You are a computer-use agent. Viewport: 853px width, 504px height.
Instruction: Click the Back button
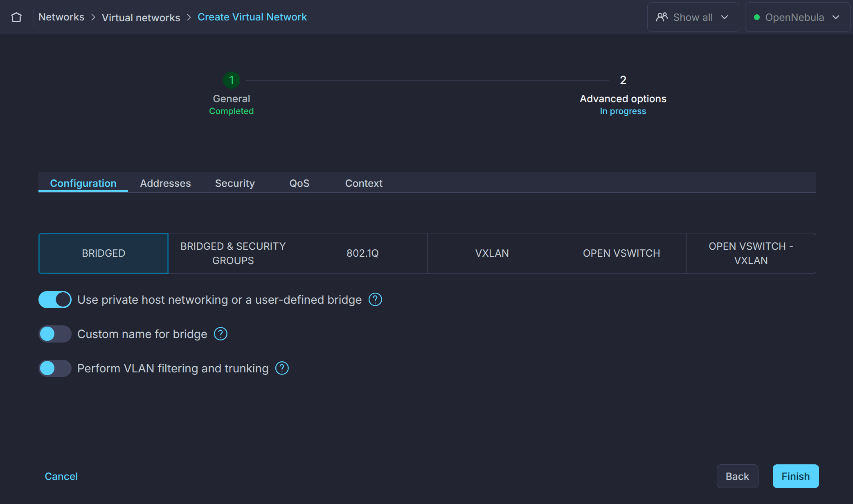[x=737, y=476]
